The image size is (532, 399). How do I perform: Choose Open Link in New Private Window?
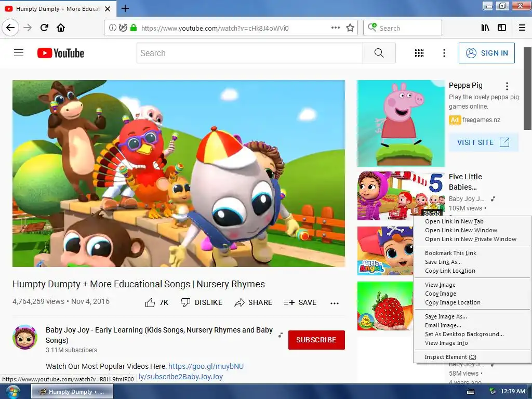click(472, 239)
